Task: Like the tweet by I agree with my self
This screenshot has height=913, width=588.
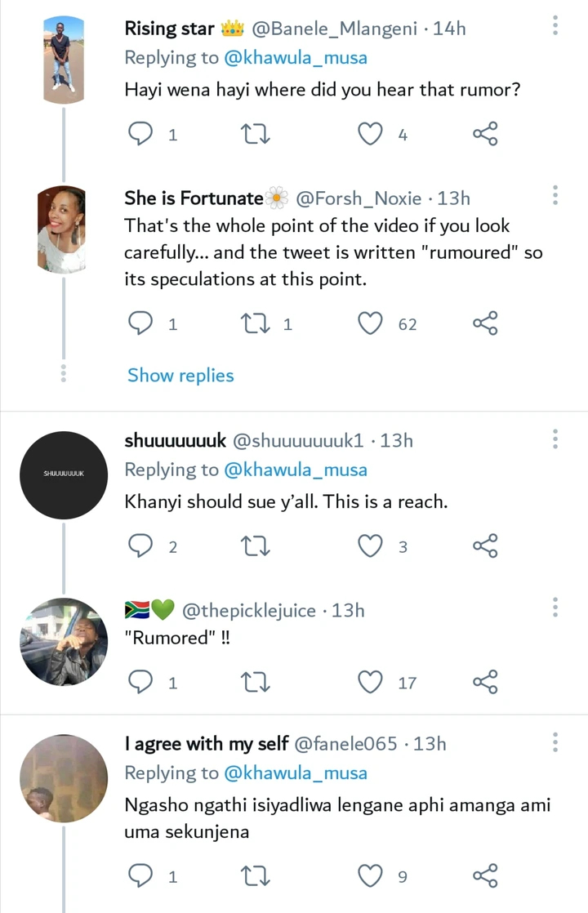Action: (x=370, y=875)
